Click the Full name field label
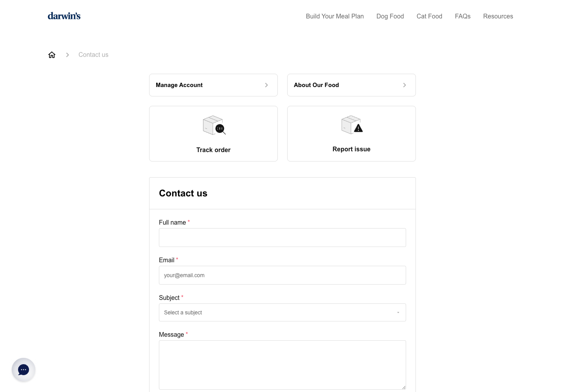Viewport: 565px width, 392px height. (x=172, y=222)
